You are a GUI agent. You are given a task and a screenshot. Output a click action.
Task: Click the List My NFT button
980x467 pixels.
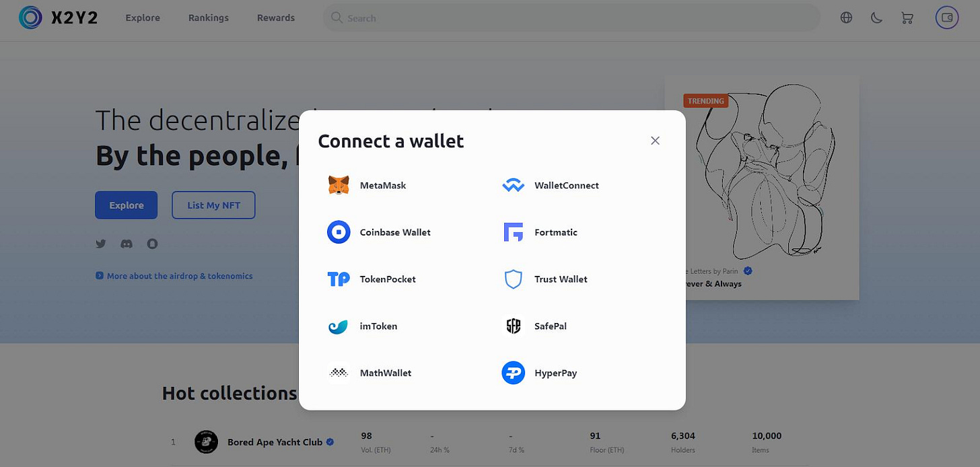pos(213,205)
